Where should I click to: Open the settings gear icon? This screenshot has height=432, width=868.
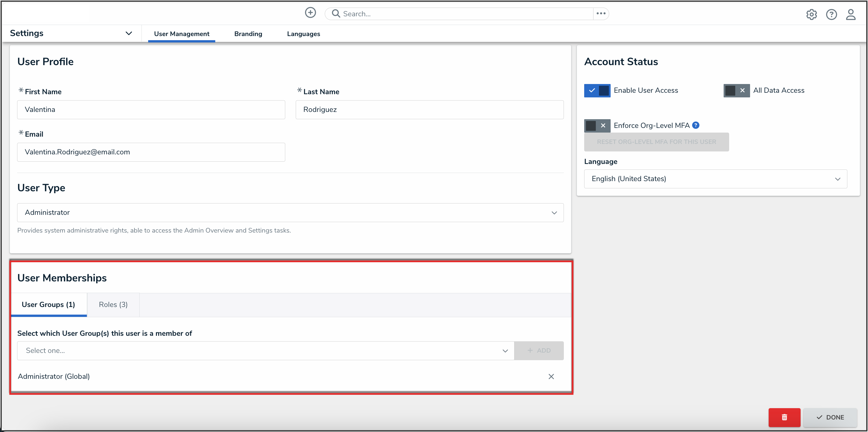tap(811, 15)
